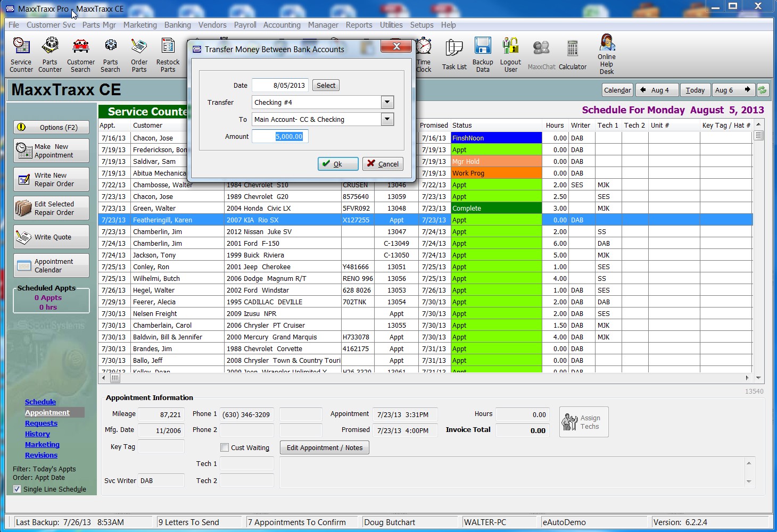
Task: Click the transfer Date field
Action: point(280,85)
